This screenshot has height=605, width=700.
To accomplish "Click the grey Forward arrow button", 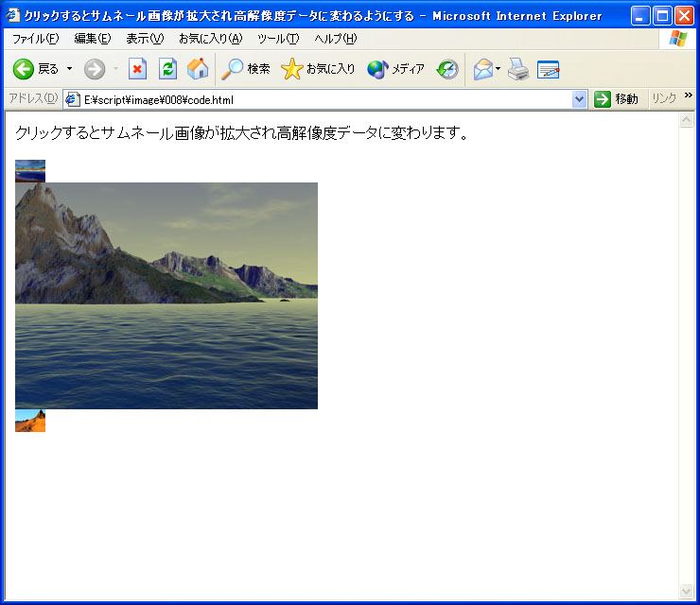I will coord(95,69).
